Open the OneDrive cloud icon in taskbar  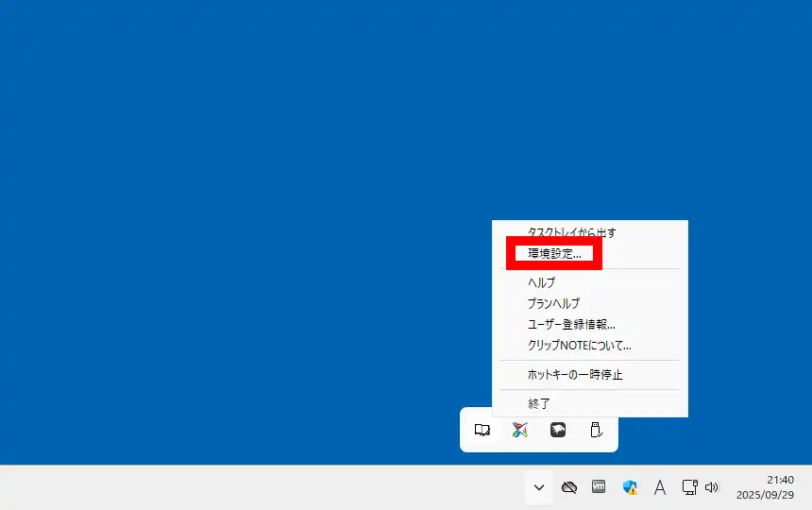(569, 487)
